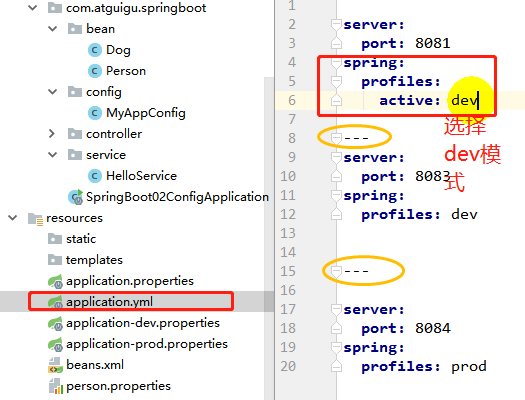Fold spring block at line 19
The width and height of the screenshot is (525, 400).
pyautogui.click(x=336, y=348)
